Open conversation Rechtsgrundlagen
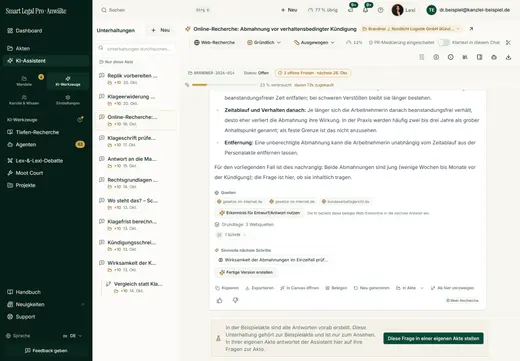 click(x=136, y=183)
